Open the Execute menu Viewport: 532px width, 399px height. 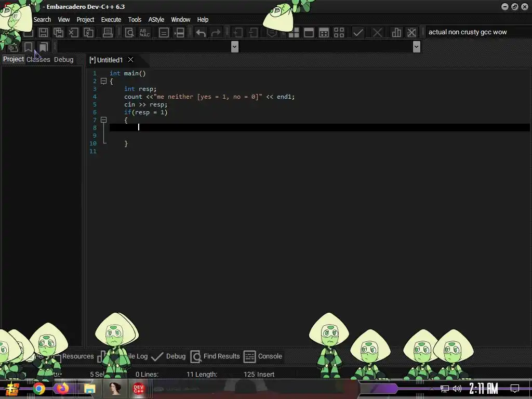coord(111,20)
